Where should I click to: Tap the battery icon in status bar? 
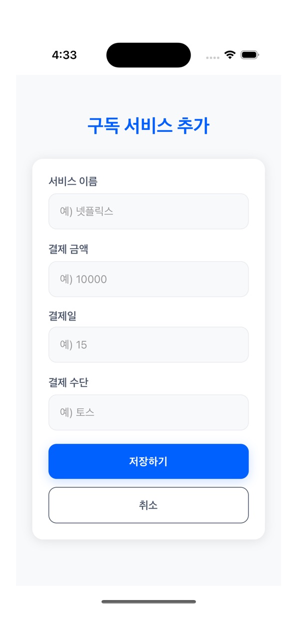(x=249, y=55)
